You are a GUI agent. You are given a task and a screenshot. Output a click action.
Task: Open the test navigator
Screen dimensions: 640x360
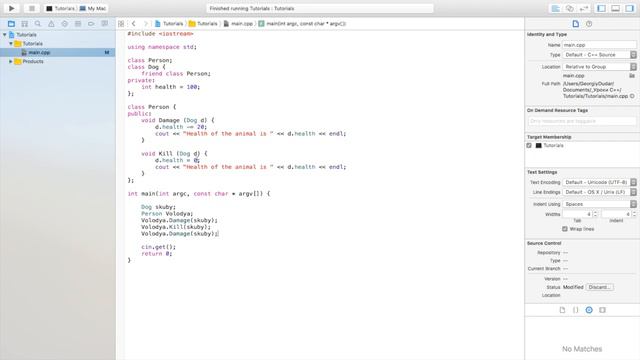[64, 24]
